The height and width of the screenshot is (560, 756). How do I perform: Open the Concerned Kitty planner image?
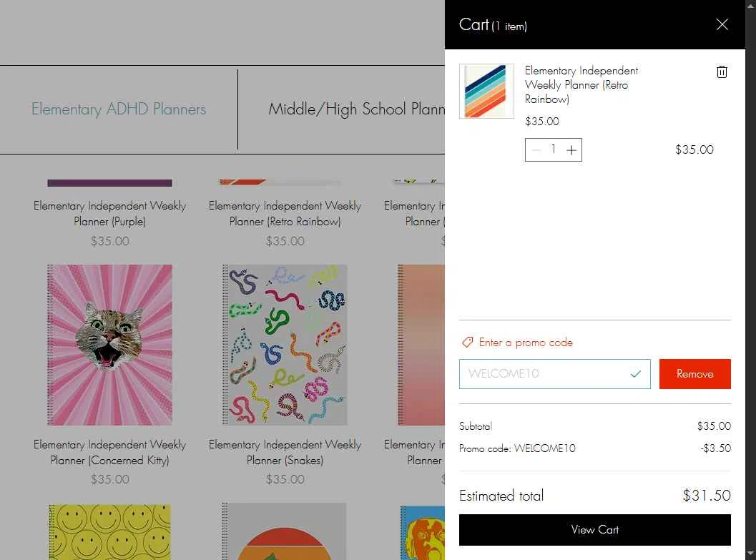coord(109,345)
